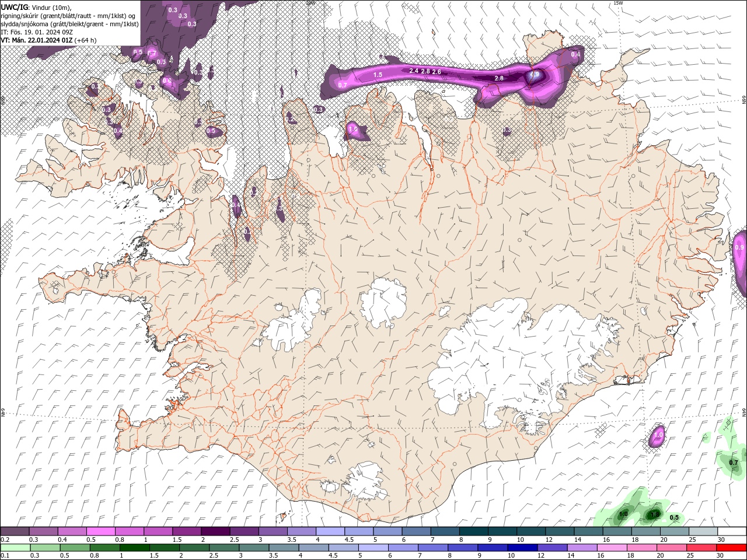The width and height of the screenshot is (747, 560).
Task: Click the bright pink 0.5 snow legend swatch
Action: [100, 531]
